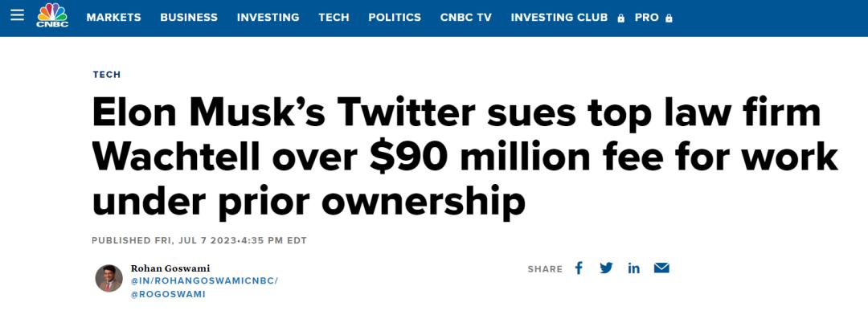868x323 pixels.
Task: Select Investing in the top navigation
Action: pyautogui.click(x=268, y=17)
